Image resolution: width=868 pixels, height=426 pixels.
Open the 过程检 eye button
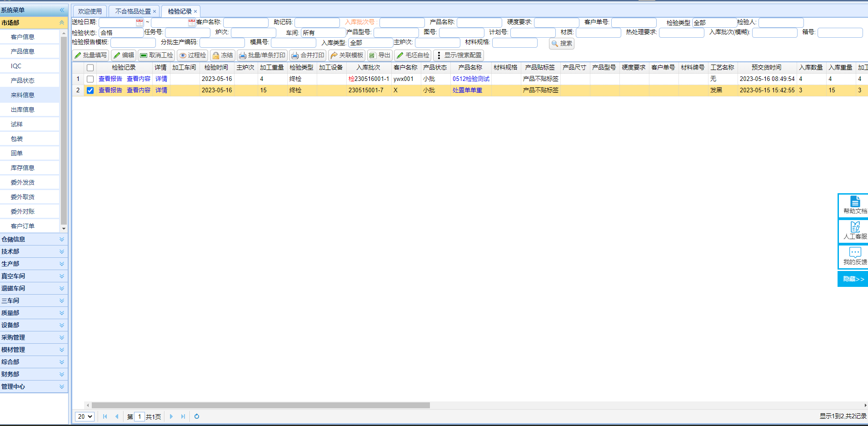pos(193,55)
